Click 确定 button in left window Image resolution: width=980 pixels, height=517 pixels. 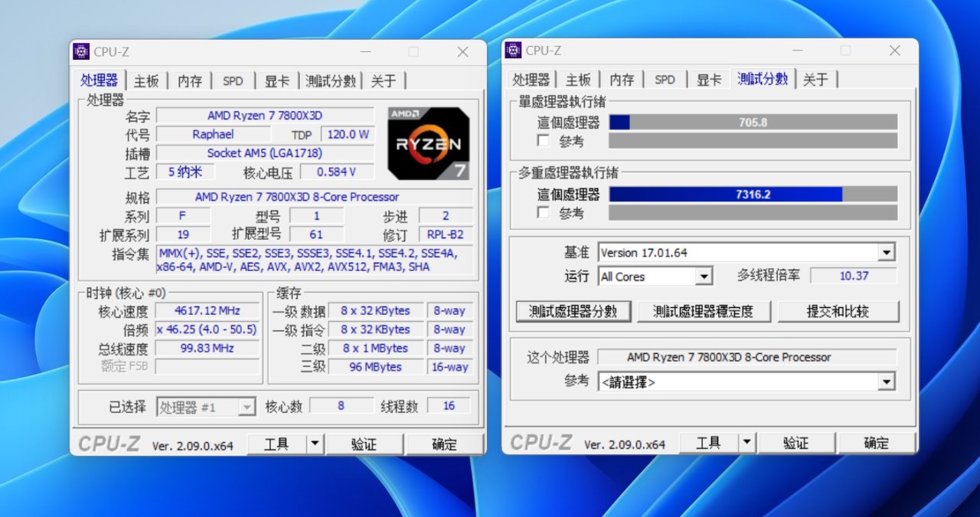click(x=444, y=444)
